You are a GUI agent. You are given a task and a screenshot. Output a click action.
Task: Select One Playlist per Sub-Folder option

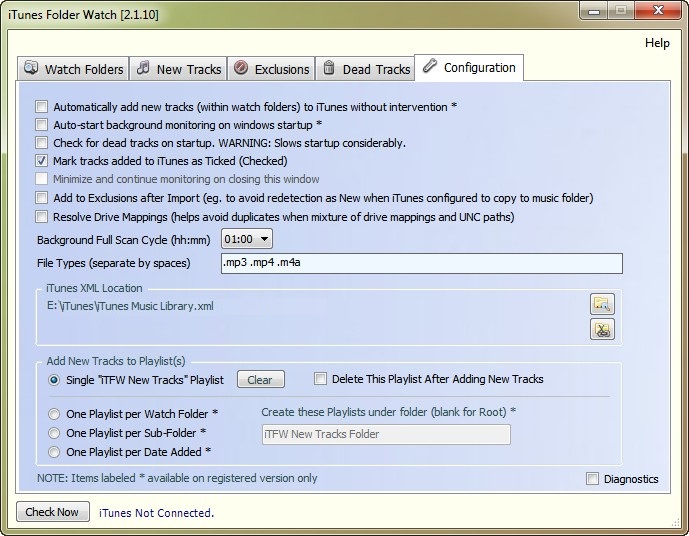(54, 433)
